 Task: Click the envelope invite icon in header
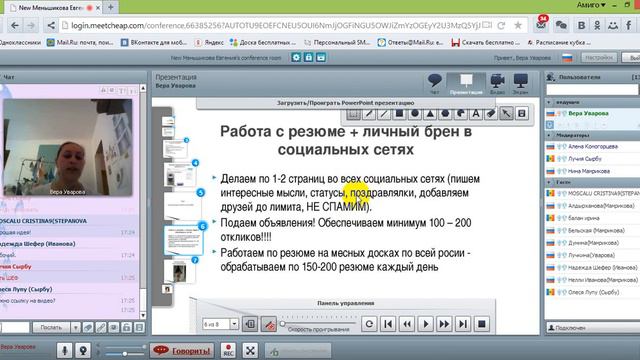321,58
